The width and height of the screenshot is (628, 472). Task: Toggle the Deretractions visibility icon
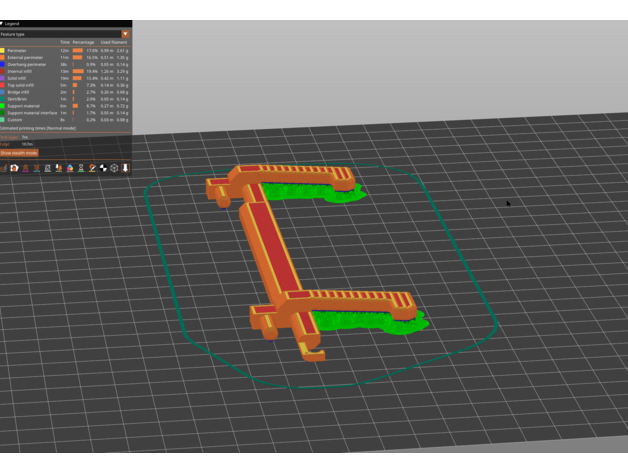pos(37,168)
